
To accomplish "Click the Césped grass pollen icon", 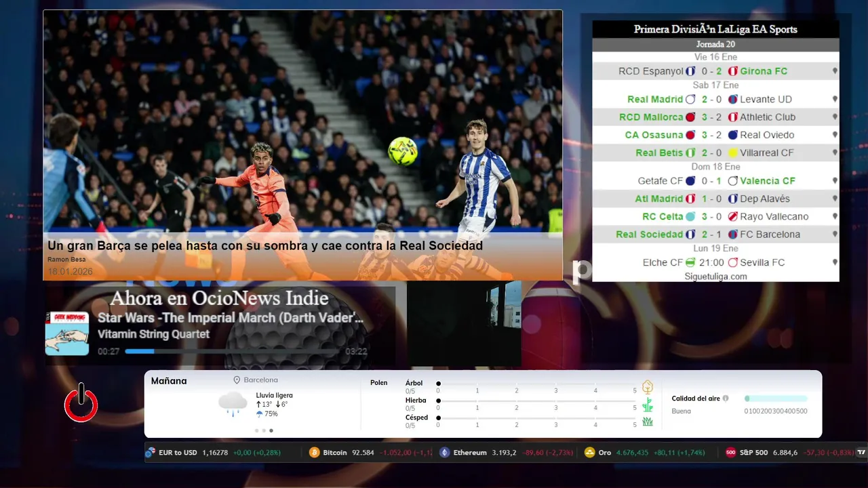I will point(648,422).
